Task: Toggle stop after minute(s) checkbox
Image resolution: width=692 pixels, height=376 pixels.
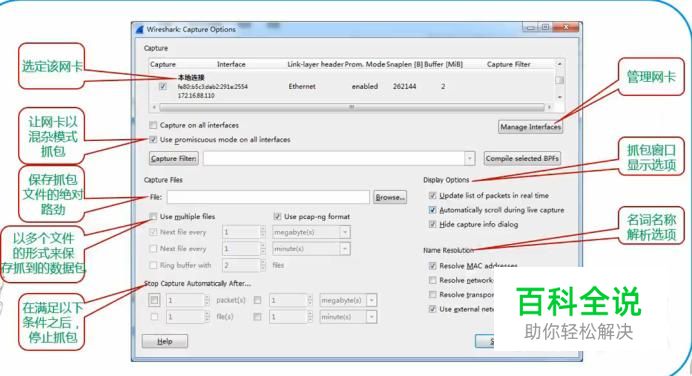Action: click(257, 317)
